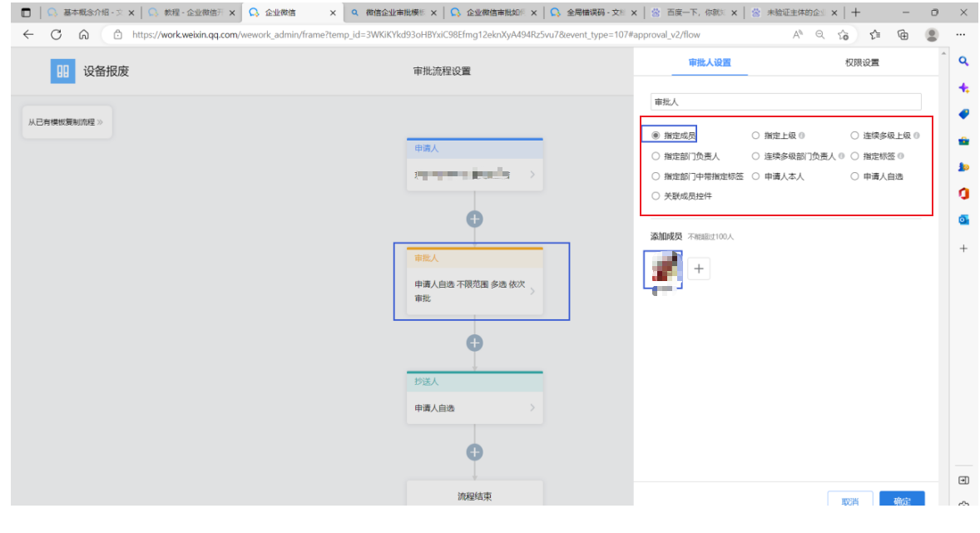Open the 流程结束 end node

pyautogui.click(x=474, y=494)
